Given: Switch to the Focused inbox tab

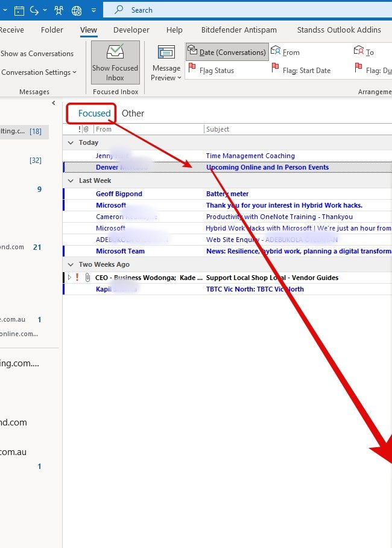Looking at the screenshot, I should tap(94, 113).
